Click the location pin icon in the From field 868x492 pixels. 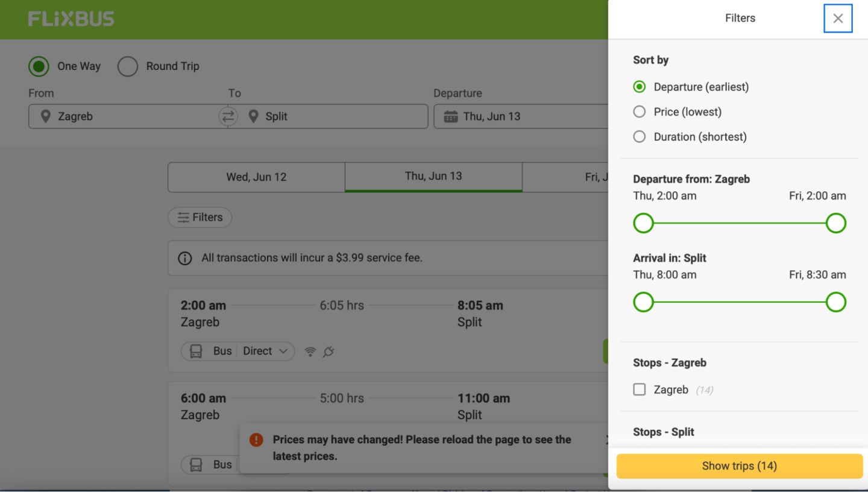pyautogui.click(x=45, y=116)
